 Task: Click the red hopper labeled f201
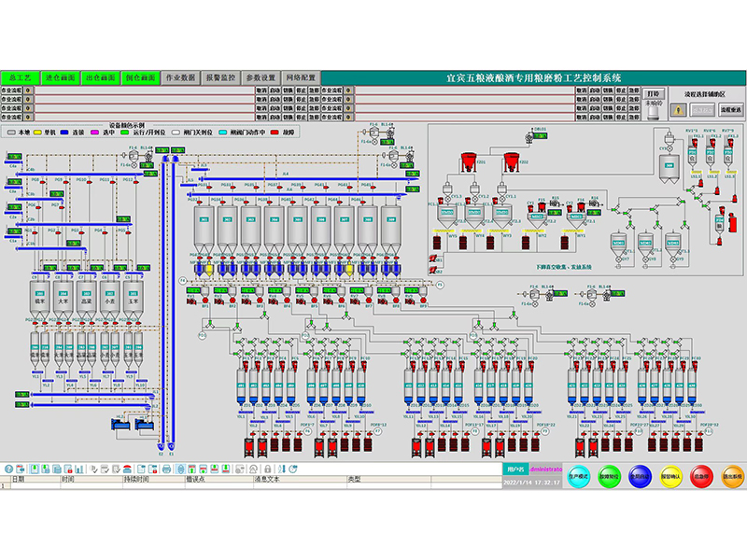[x=468, y=162]
